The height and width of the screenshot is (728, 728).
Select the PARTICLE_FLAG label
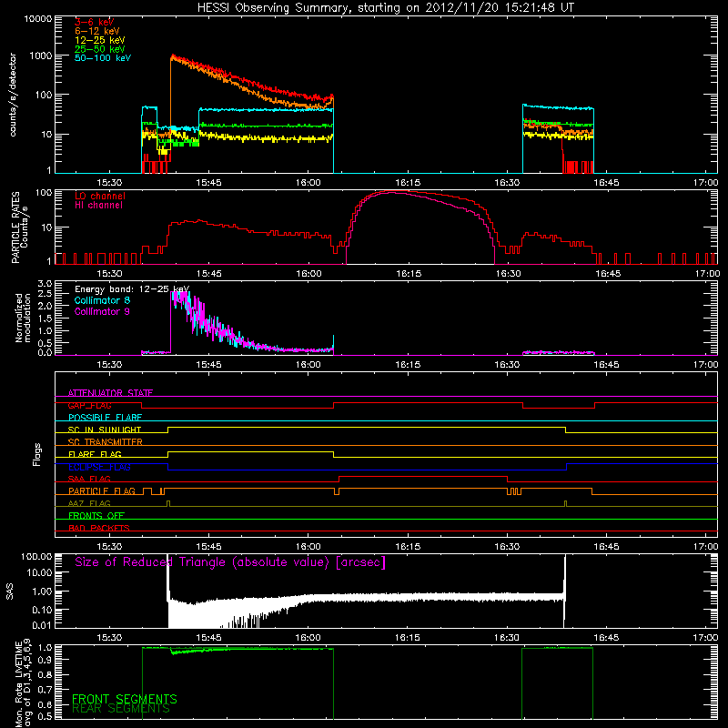tap(102, 490)
